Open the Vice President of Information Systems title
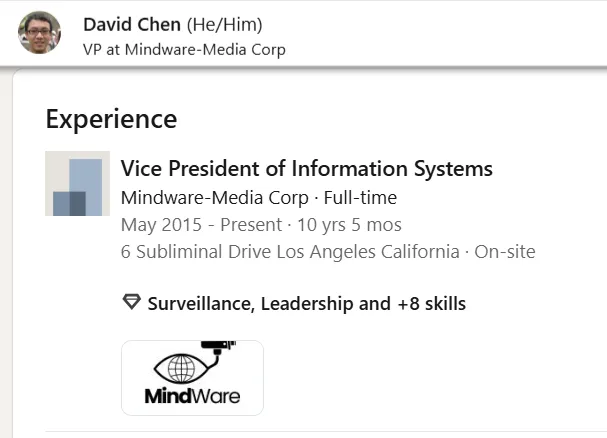 tap(306, 168)
